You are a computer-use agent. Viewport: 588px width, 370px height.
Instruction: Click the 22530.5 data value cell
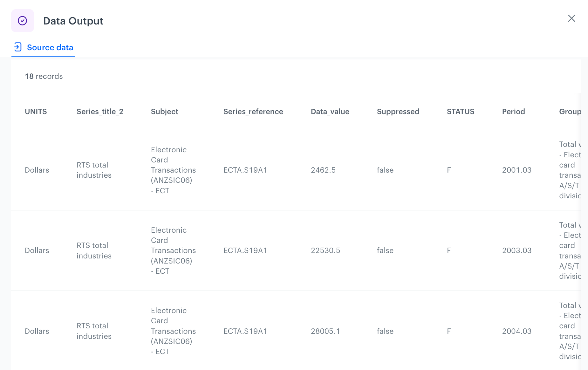tap(325, 250)
